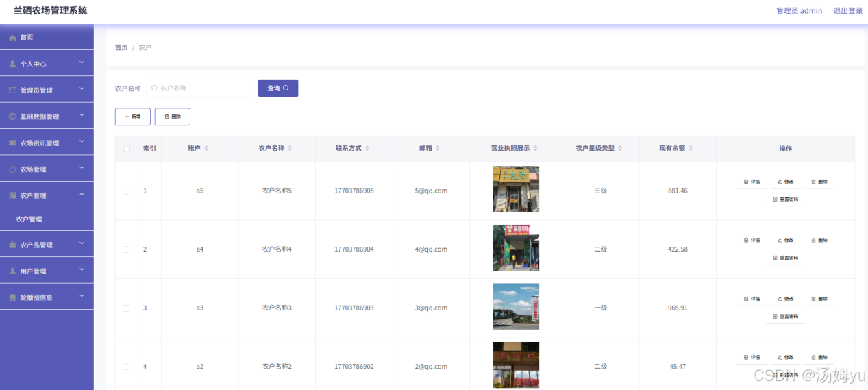
Task: Go to 首页 in breadcrumb
Action: [x=121, y=47]
